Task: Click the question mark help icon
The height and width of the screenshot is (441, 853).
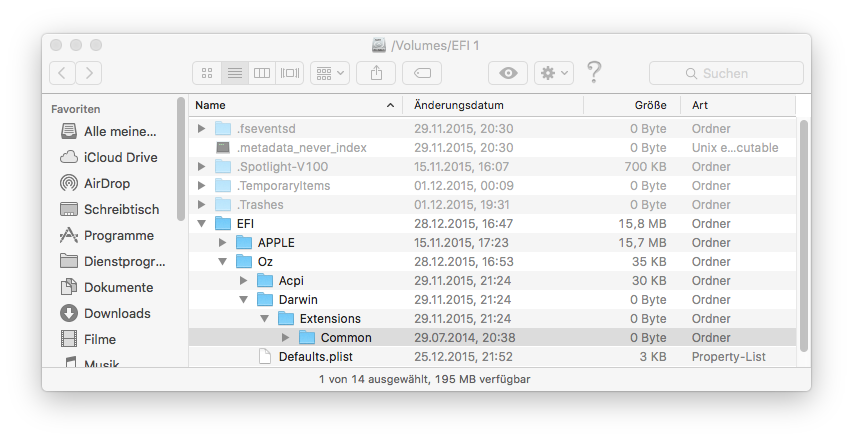Action: [594, 72]
